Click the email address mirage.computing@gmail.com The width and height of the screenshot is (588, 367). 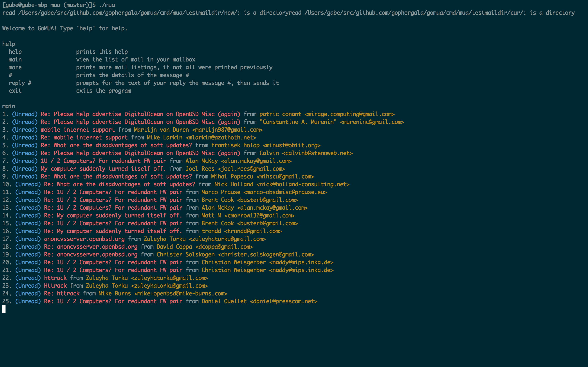(349, 114)
